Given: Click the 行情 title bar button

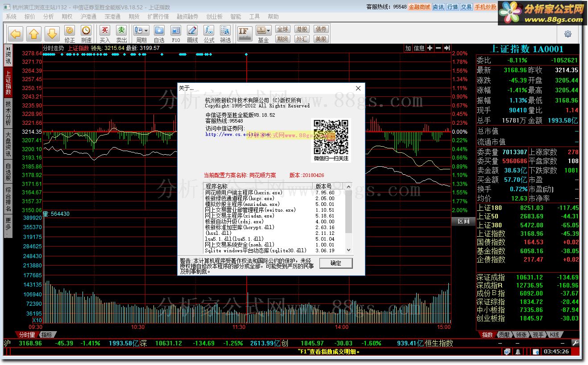Looking at the screenshot, I should tap(452, 7).
